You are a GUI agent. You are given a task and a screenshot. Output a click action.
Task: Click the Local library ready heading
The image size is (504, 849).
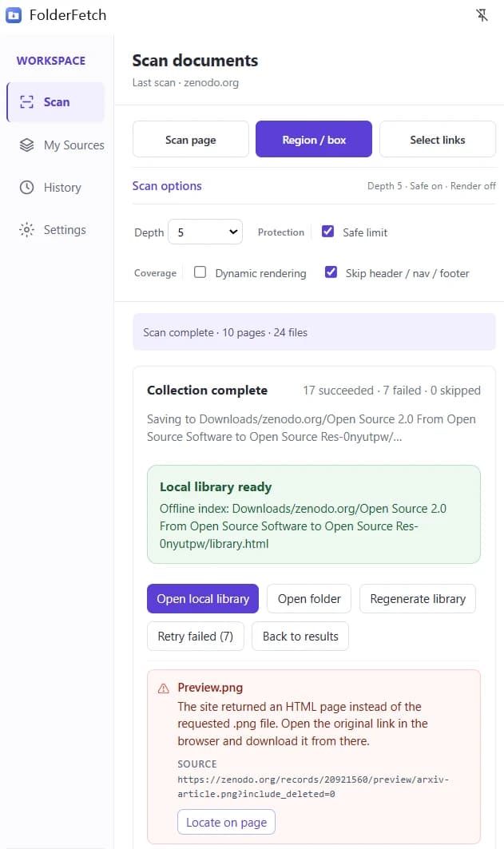pyautogui.click(x=216, y=486)
